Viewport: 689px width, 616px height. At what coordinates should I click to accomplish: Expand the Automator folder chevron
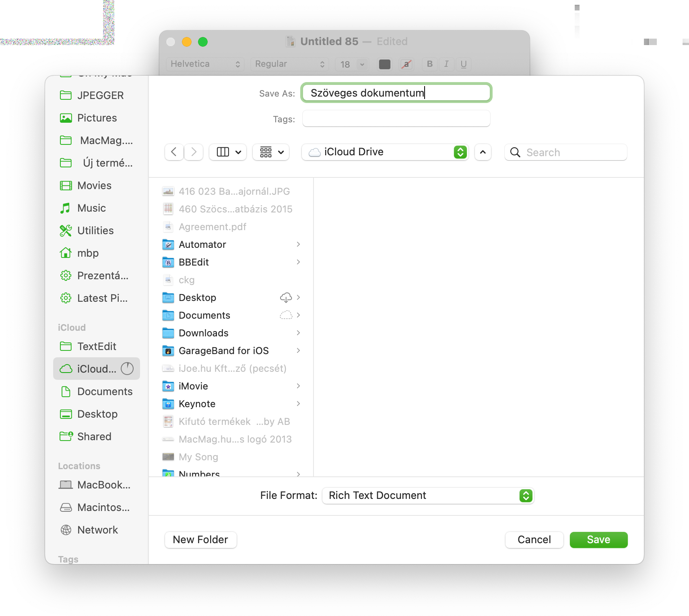click(298, 244)
